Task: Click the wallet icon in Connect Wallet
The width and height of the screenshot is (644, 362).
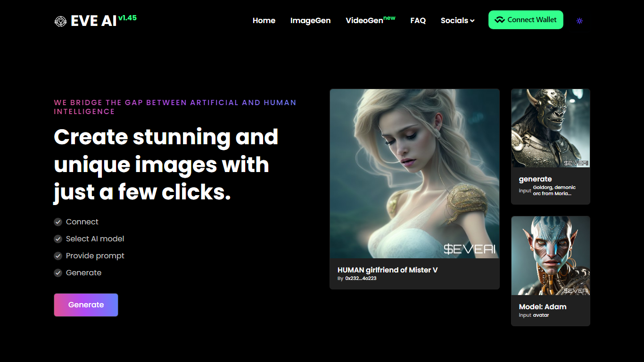Action: click(500, 20)
